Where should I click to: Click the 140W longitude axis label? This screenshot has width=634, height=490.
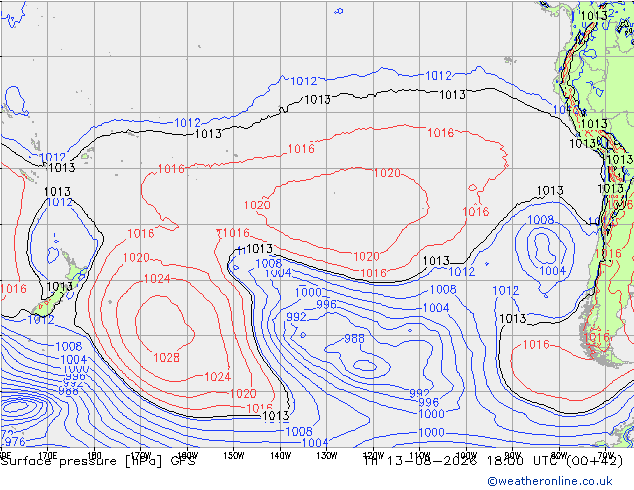click(280, 456)
